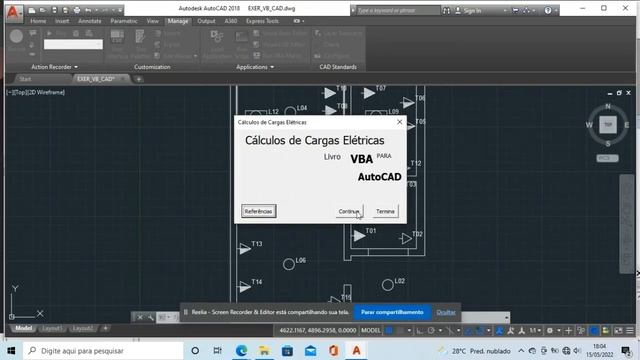Switch to the Annotate ribbon tab
Screen dimensions: 640x360
(89, 21)
